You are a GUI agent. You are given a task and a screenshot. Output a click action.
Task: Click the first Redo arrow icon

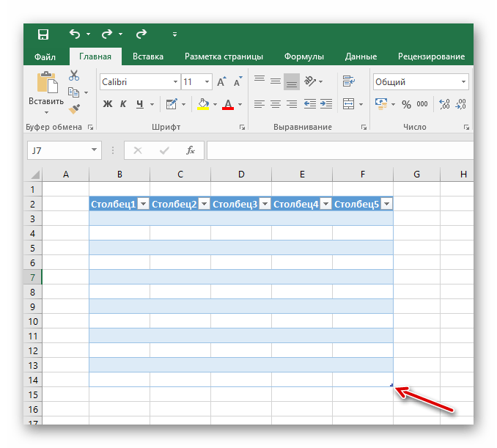coord(107,34)
